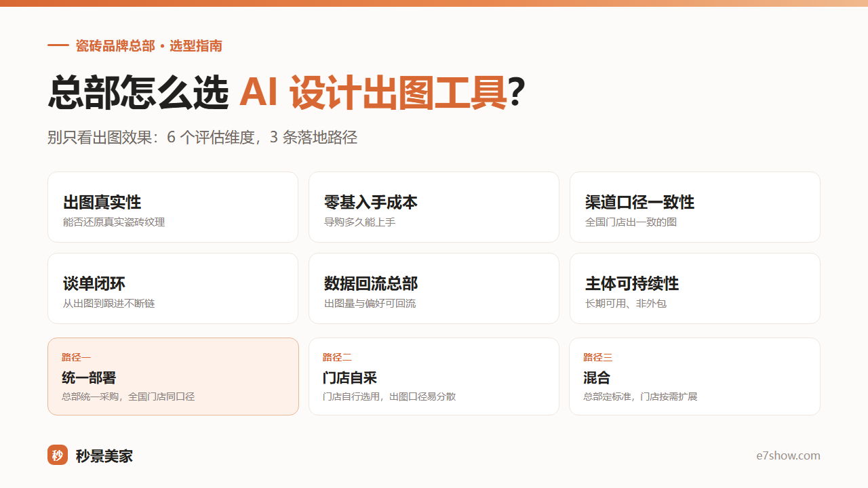Viewport: 868px width, 488px height.
Task: Choose the 统一部署 path card
Action: (x=173, y=376)
